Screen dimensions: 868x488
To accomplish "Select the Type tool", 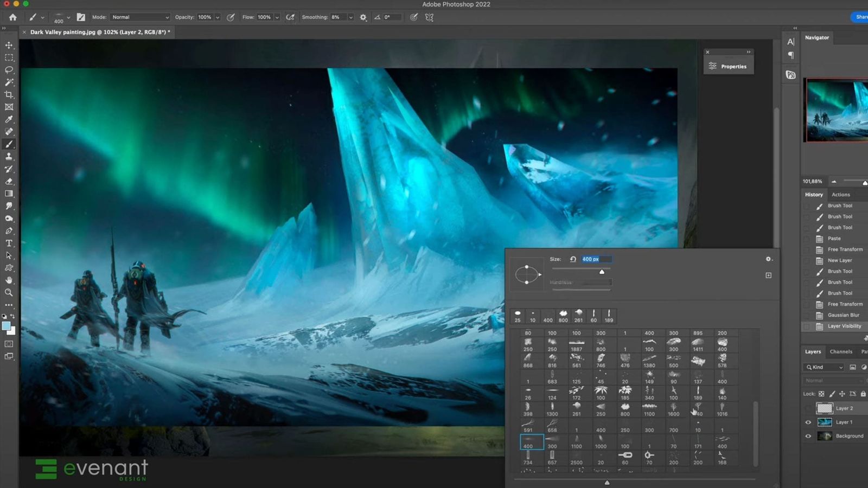I will (9, 243).
